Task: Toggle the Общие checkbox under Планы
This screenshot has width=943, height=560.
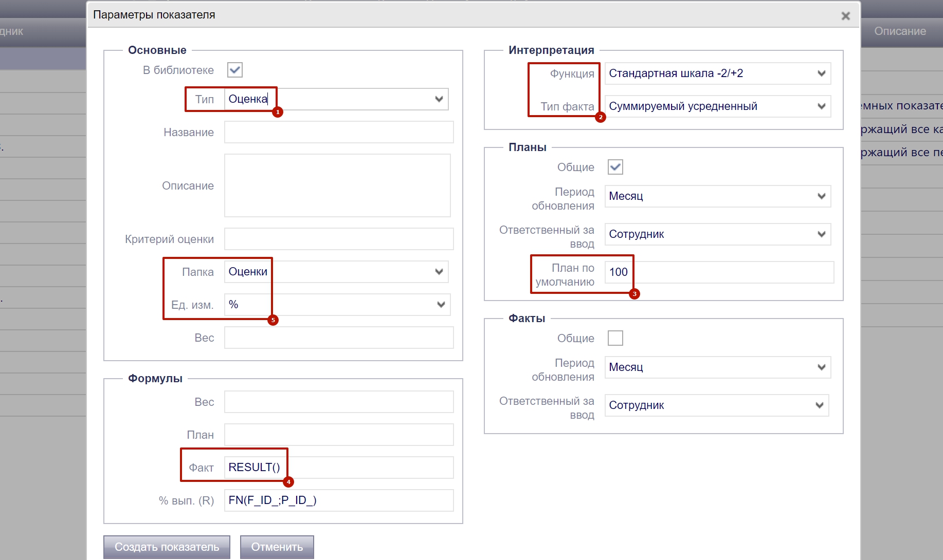Action: [x=615, y=167]
